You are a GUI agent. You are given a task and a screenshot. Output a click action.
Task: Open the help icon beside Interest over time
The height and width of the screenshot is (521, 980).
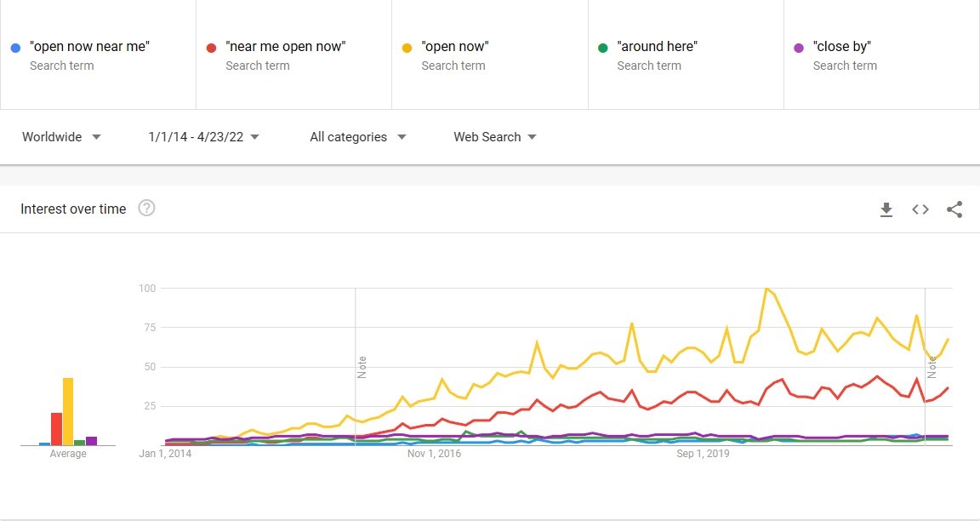146,209
